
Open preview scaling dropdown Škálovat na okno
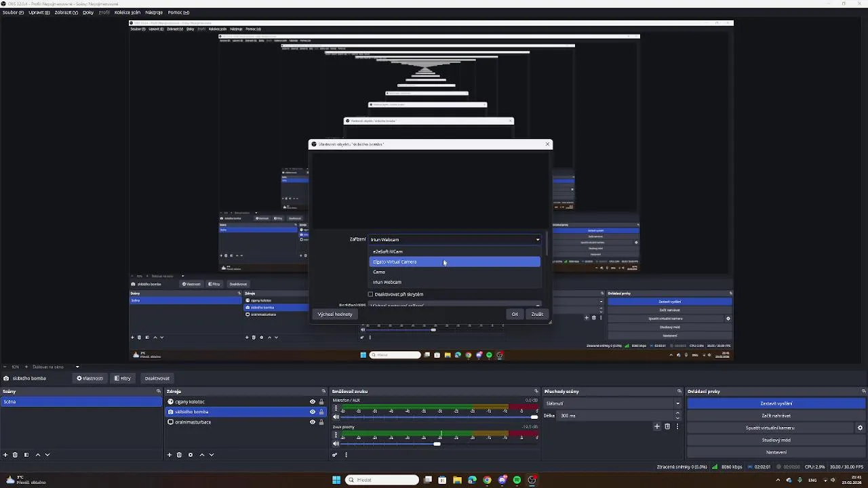click(56, 367)
